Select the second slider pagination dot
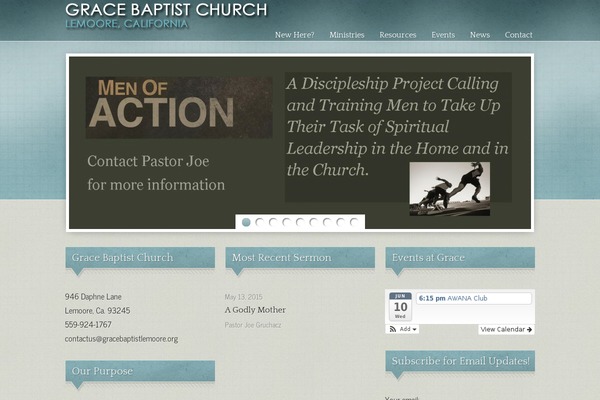 (x=259, y=222)
